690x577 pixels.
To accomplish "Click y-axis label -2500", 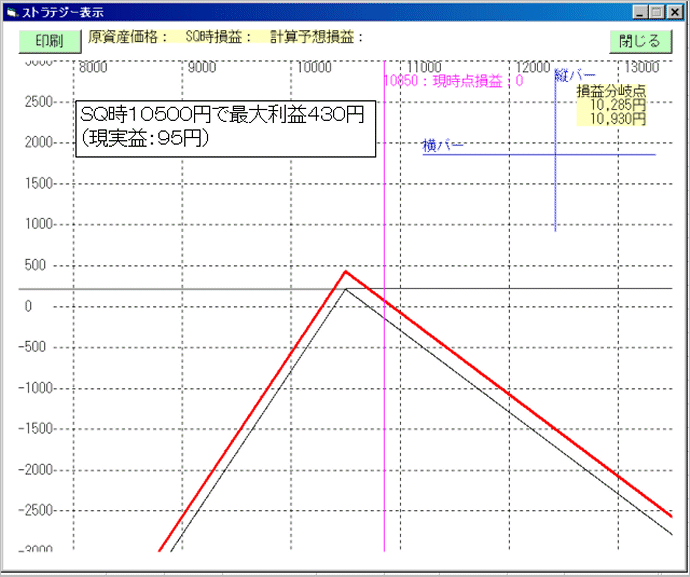I will pos(36,511).
